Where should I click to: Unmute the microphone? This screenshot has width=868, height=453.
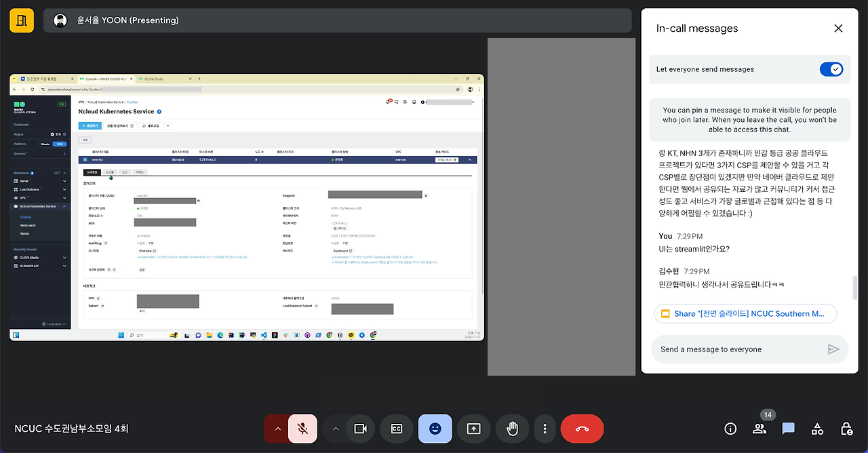click(303, 429)
